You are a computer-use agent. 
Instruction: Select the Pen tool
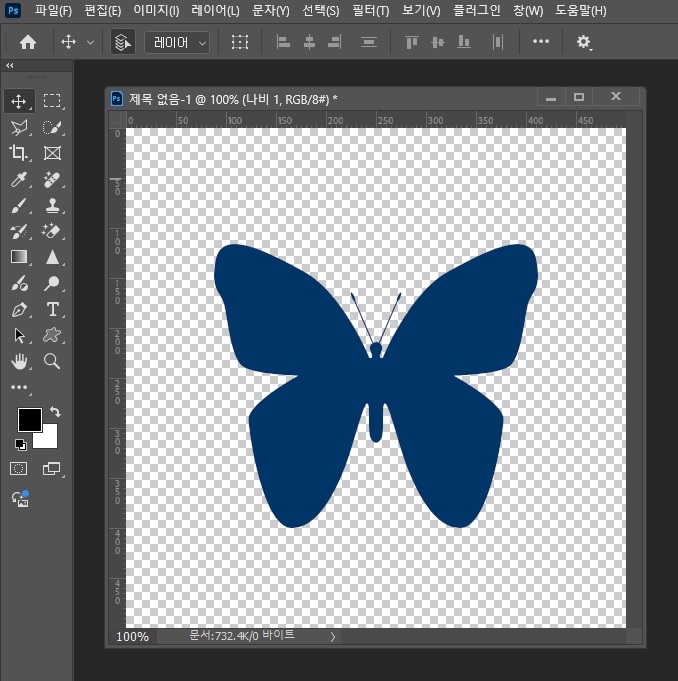[x=19, y=310]
